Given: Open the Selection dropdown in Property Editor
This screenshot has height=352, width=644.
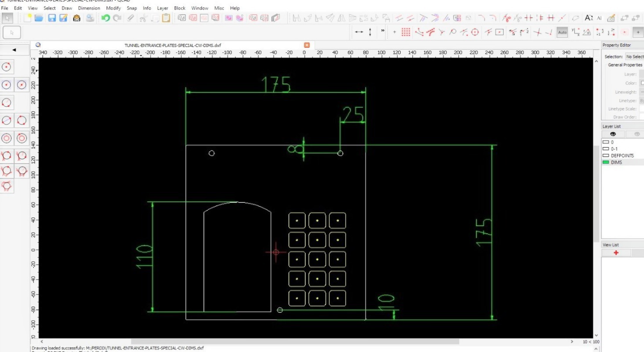Looking at the screenshot, I should 634,57.
